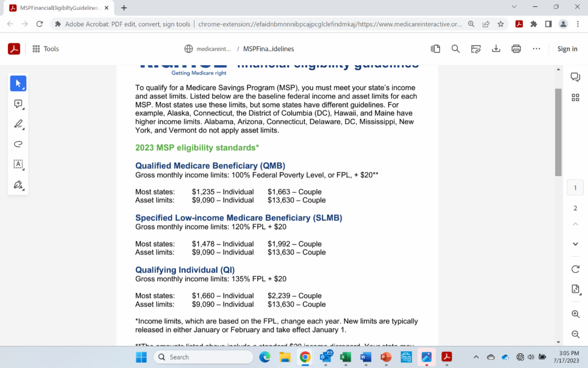Reload the current page
The width and height of the screenshot is (588, 368).
(x=40, y=24)
